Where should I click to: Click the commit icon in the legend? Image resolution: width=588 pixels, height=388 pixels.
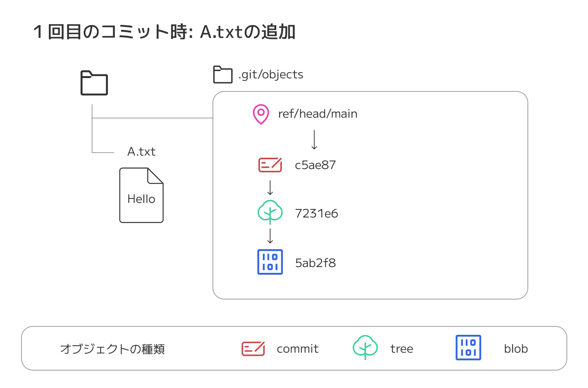[253, 349]
